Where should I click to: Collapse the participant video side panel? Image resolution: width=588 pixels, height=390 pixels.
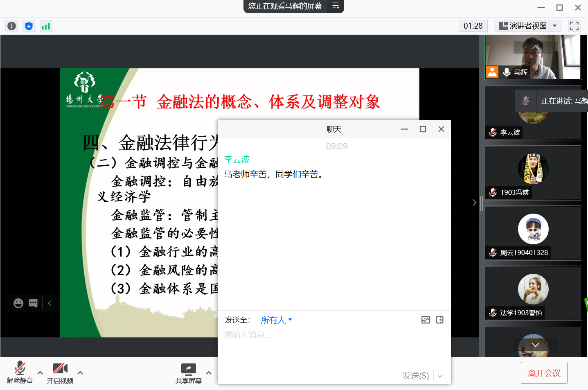474,203
